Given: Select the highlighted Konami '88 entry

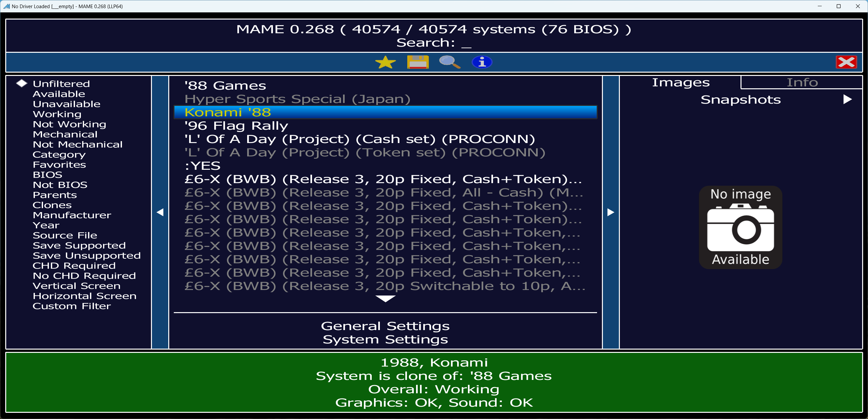Looking at the screenshot, I should pyautogui.click(x=385, y=112).
